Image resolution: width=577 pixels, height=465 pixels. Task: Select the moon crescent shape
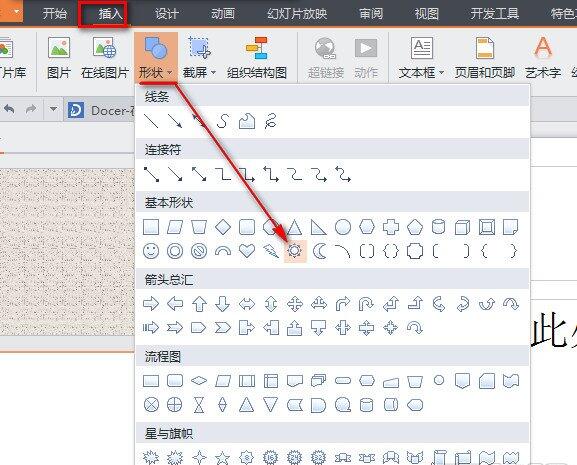(x=319, y=251)
